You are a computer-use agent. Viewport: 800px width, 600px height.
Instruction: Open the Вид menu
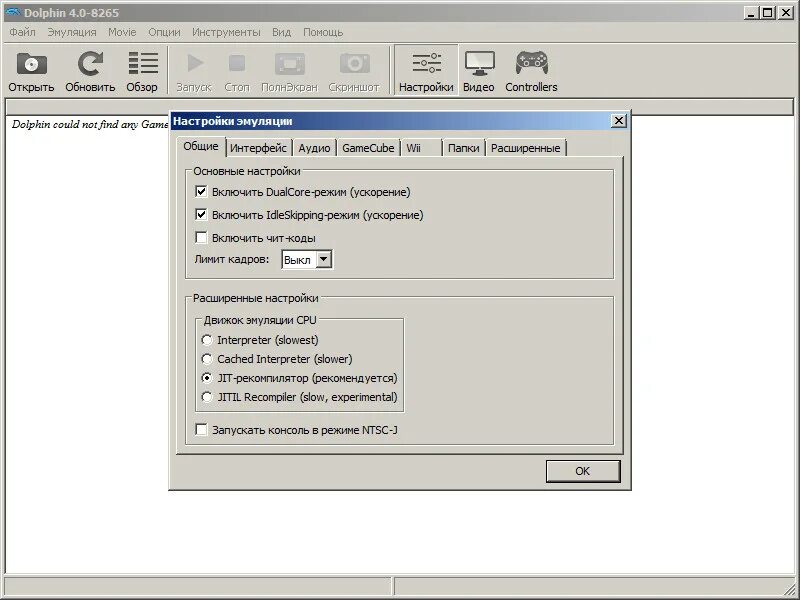point(281,32)
